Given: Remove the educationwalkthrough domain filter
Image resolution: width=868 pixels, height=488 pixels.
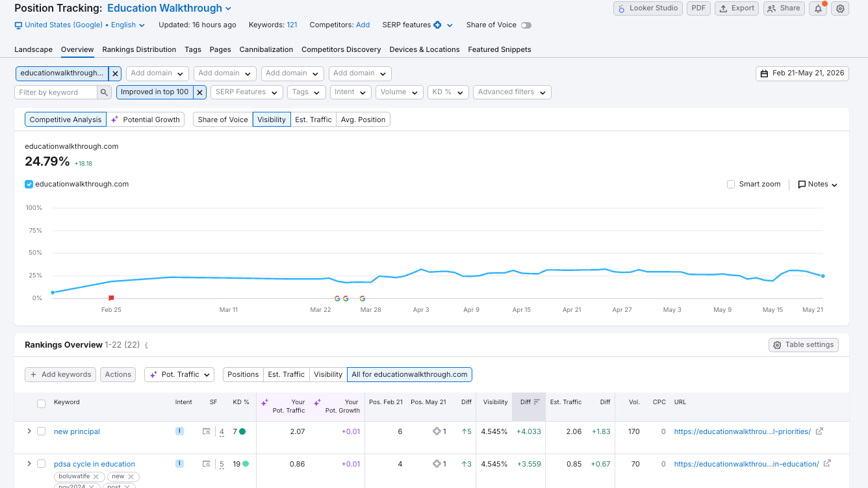Looking at the screenshot, I should point(115,73).
